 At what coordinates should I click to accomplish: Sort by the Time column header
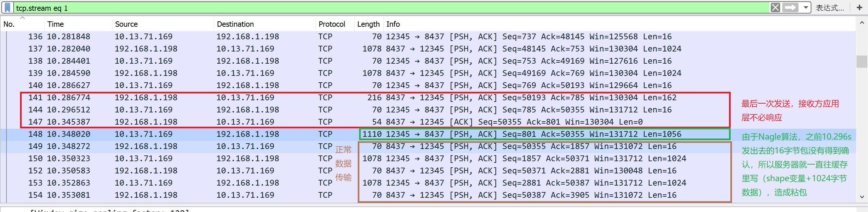click(78, 24)
